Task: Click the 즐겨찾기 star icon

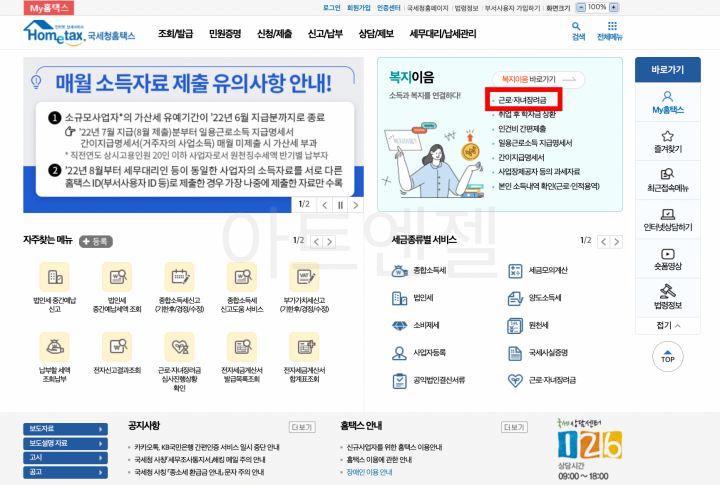Action: point(668,136)
